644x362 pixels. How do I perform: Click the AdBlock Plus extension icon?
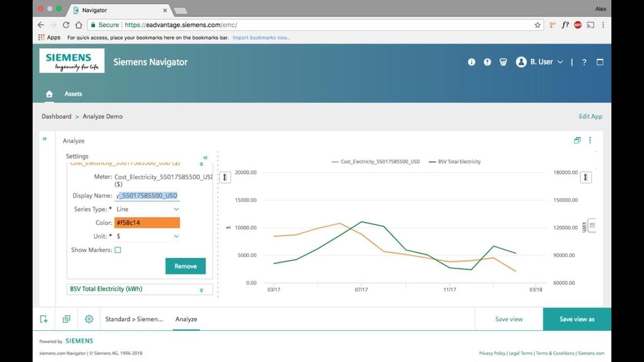[x=577, y=25]
